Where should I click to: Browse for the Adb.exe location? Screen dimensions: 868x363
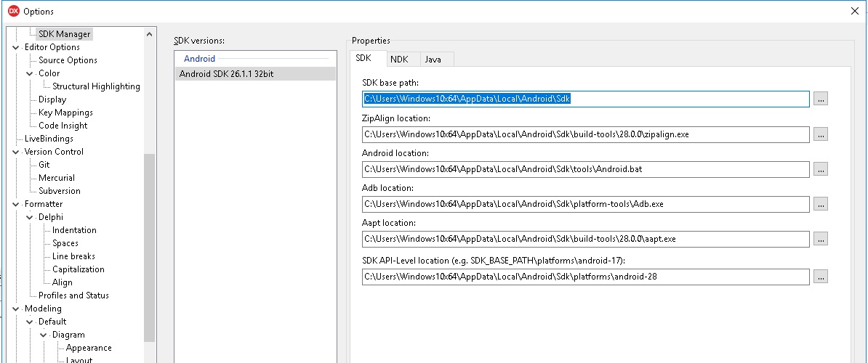[x=821, y=204]
